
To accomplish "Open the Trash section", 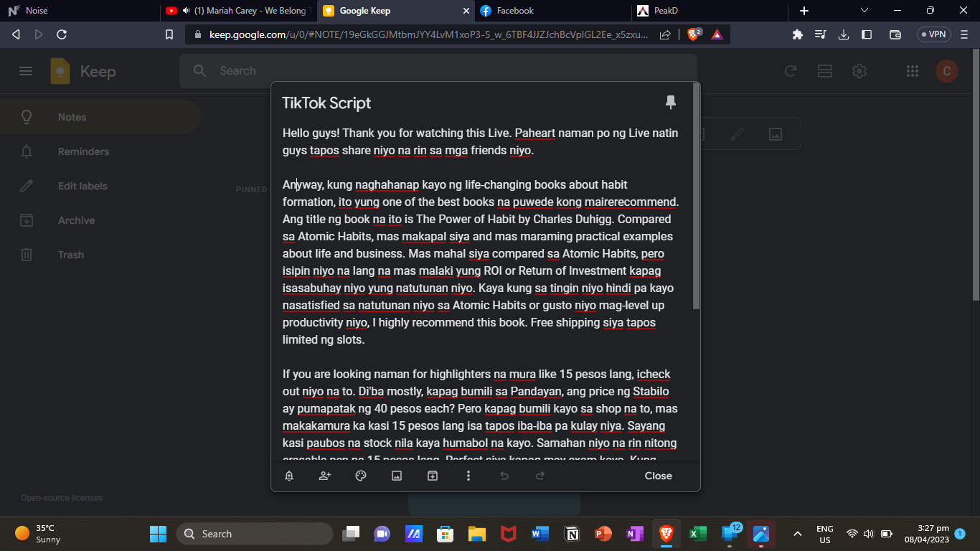I will click(x=100, y=255).
